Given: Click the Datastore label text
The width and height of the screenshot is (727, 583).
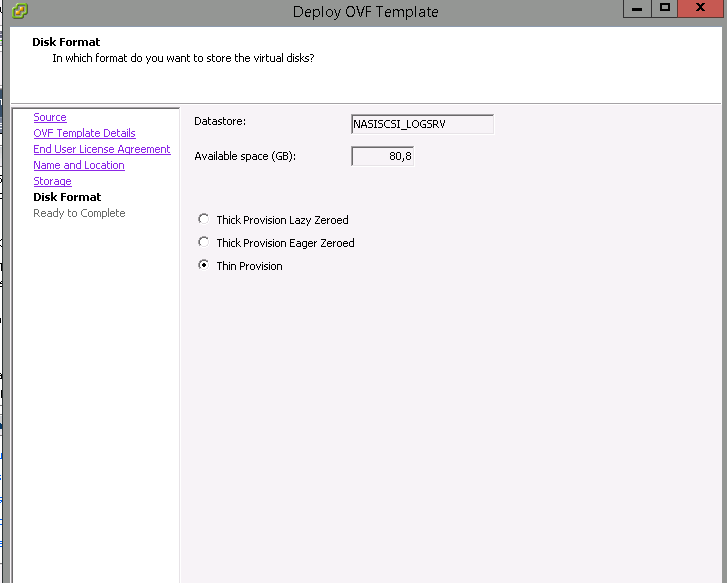Looking at the screenshot, I should (220, 122).
